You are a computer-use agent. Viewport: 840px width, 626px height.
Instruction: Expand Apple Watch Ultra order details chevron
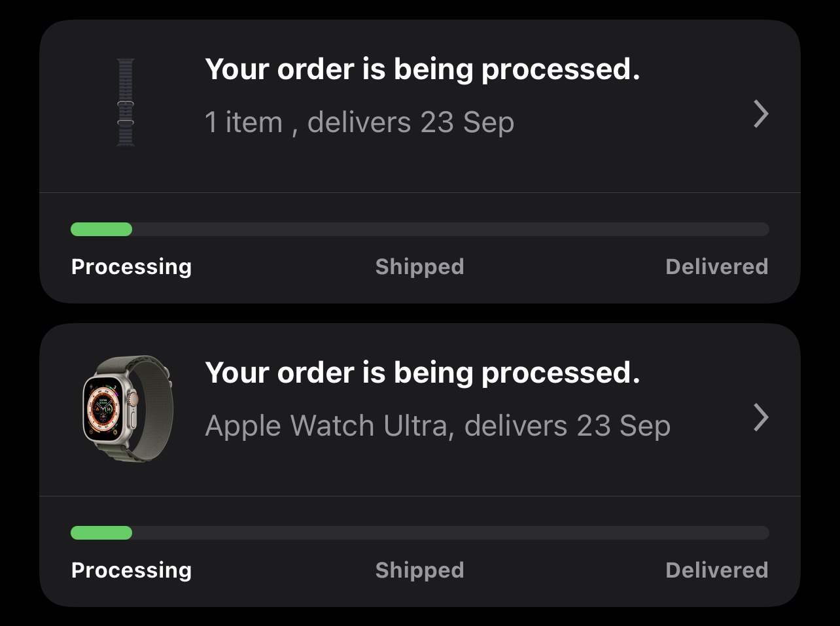coord(760,417)
